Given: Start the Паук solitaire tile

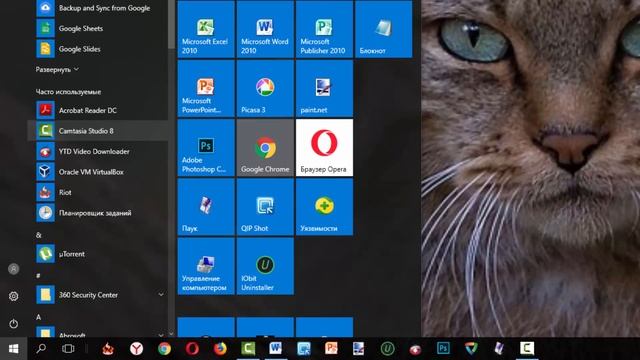Looking at the screenshot, I should pos(206,207).
